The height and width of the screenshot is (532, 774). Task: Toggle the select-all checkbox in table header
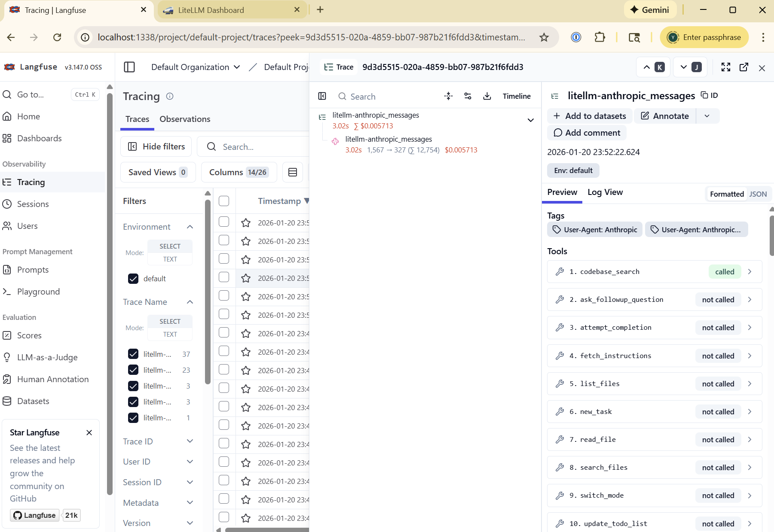click(x=224, y=201)
